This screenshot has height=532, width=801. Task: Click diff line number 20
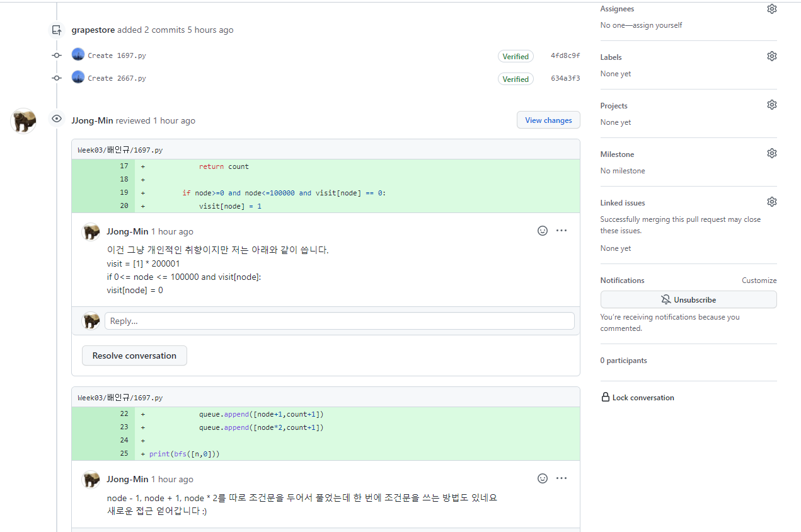pyautogui.click(x=124, y=206)
